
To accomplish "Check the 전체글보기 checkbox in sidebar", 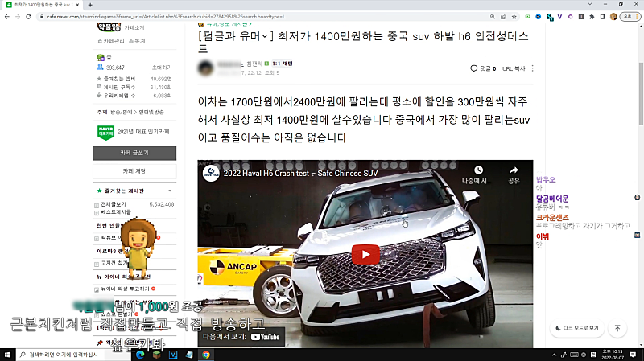I will coord(97,204).
